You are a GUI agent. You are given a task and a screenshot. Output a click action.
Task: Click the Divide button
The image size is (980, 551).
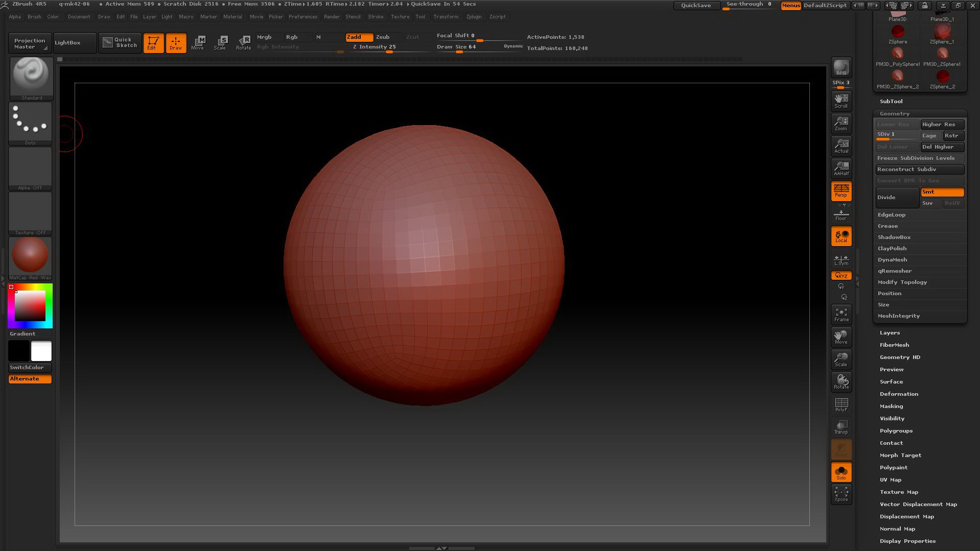pyautogui.click(x=897, y=198)
